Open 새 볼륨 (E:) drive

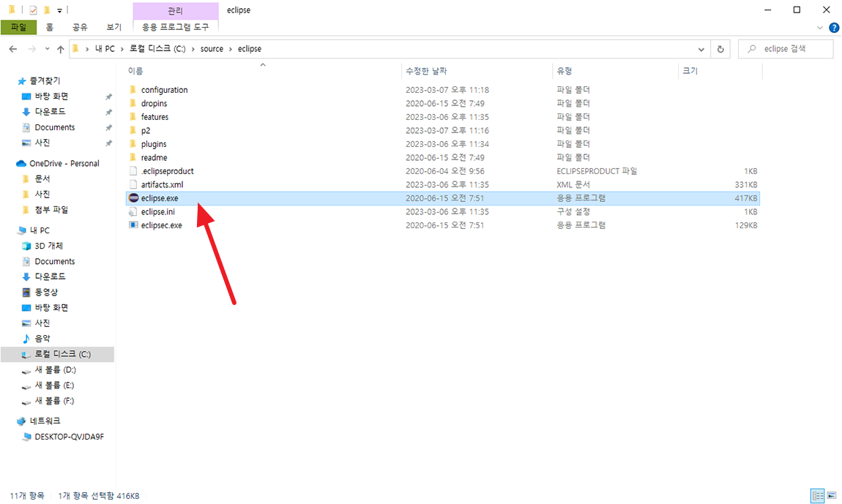(54, 385)
